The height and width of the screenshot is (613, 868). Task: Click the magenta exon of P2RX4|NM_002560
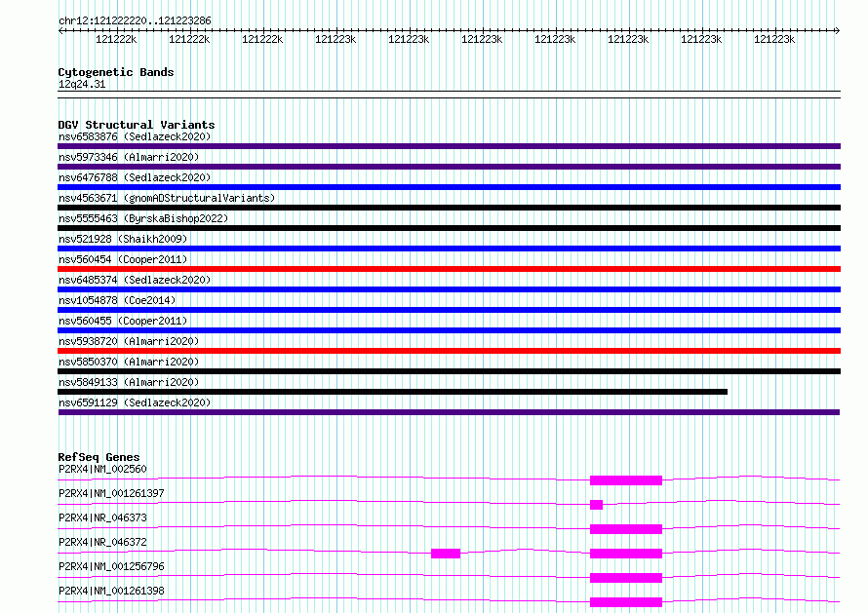pyautogui.click(x=626, y=480)
